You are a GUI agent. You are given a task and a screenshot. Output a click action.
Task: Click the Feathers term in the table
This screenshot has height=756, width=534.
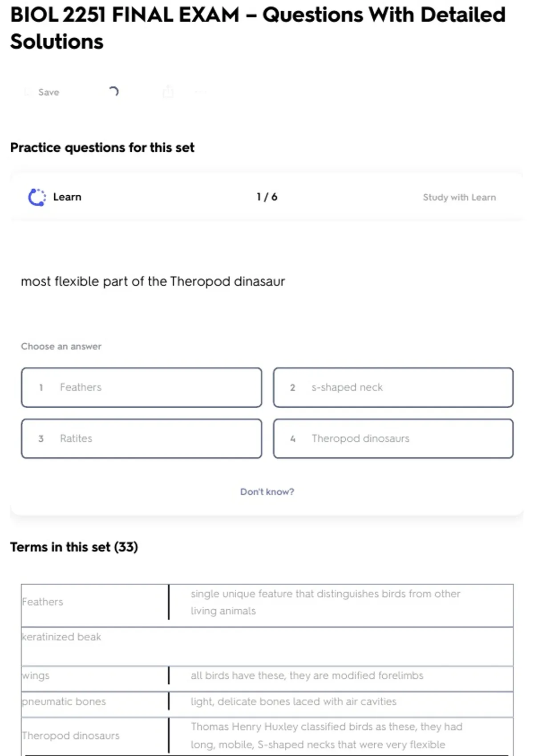tap(43, 602)
